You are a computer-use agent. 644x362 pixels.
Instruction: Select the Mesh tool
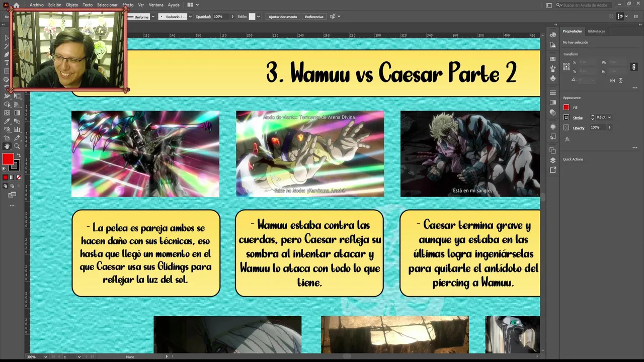pyautogui.click(x=7, y=113)
